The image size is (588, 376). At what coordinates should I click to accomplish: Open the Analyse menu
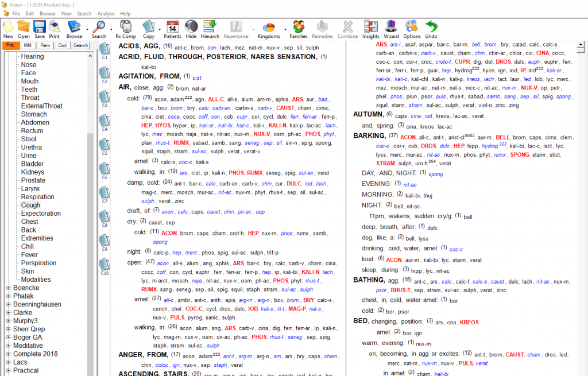[106, 13]
